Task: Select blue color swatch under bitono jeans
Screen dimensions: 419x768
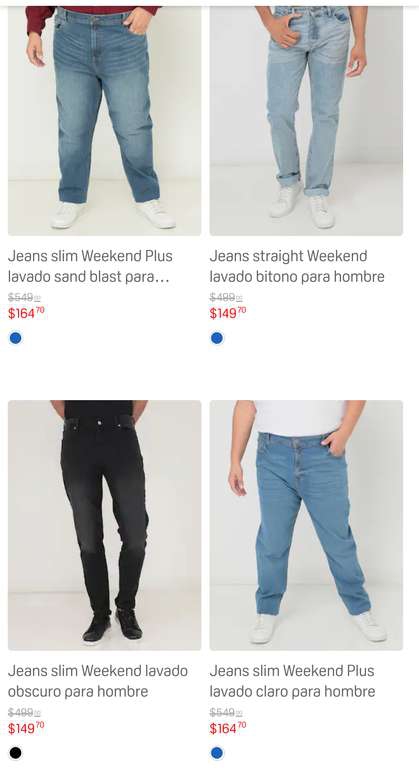Action: [217, 338]
